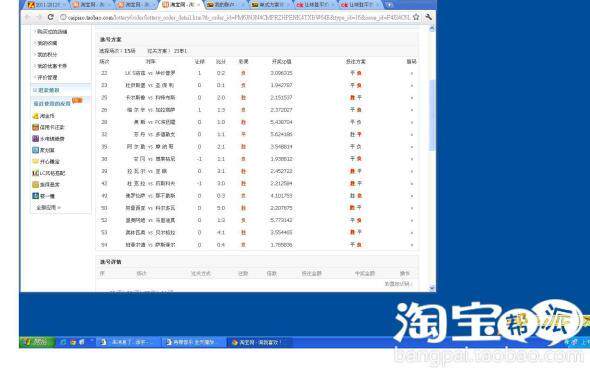Open the 水电煤缴费 sidebar app
Image resolution: width=590 pixels, height=368 pixels.
(48, 139)
